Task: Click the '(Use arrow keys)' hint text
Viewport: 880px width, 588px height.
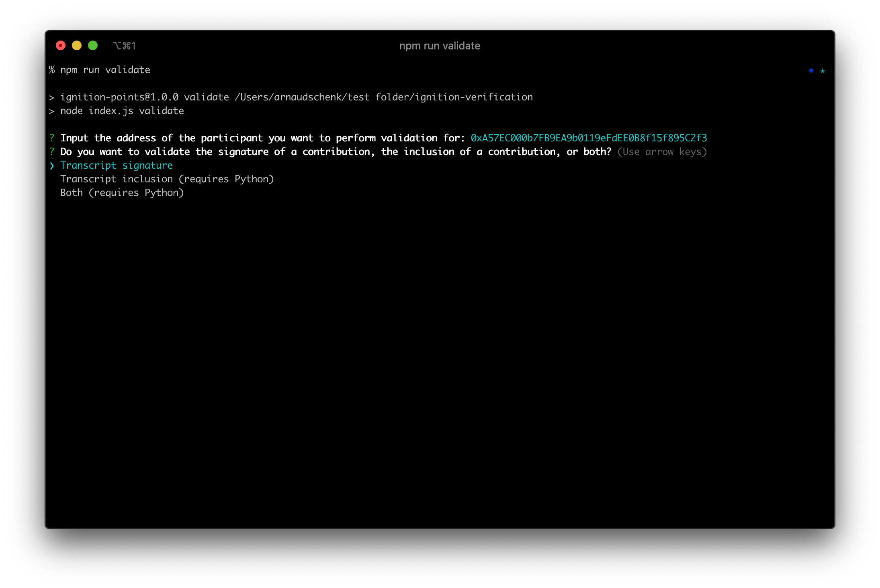Action: click(662, 152)
